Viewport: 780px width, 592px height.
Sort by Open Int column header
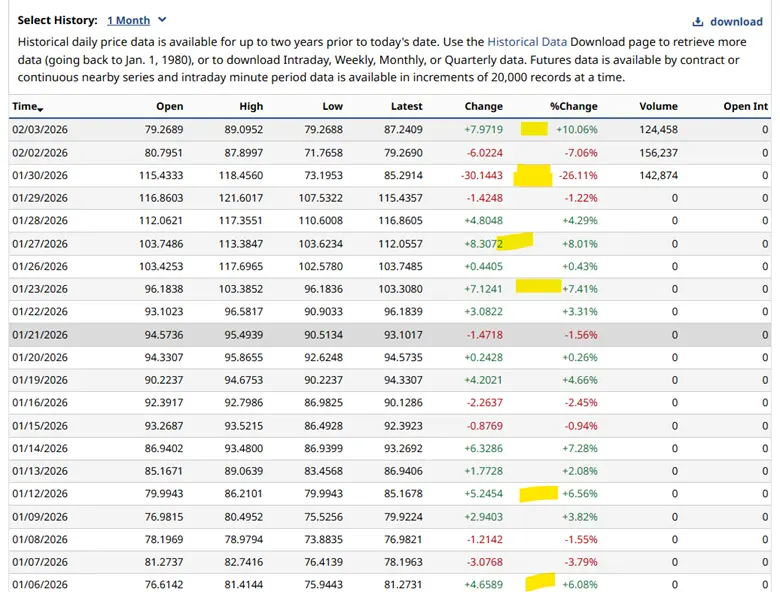coord(746,106)
